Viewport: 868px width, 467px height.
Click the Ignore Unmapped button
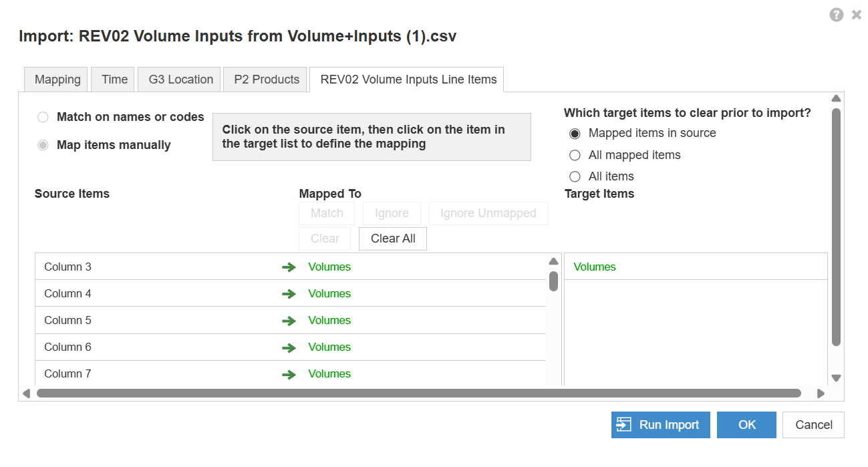click(488, 213)
